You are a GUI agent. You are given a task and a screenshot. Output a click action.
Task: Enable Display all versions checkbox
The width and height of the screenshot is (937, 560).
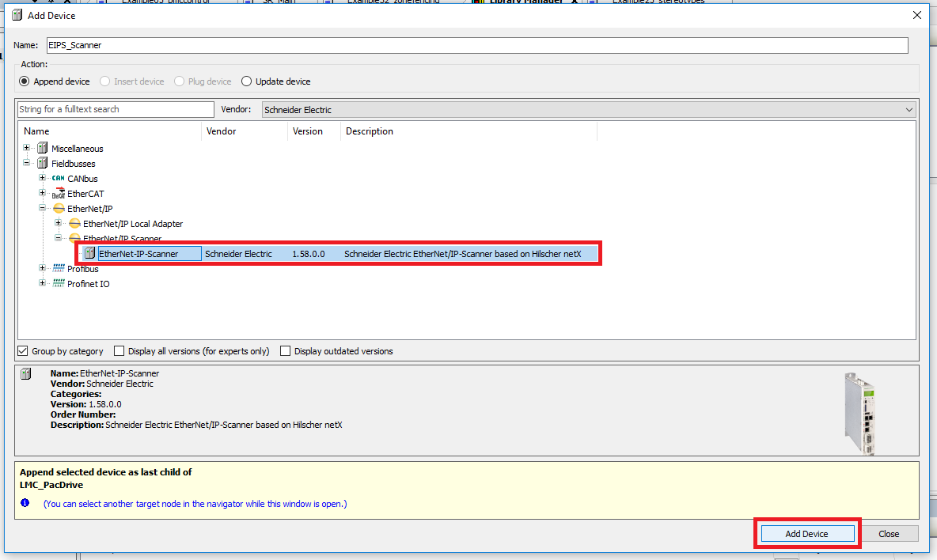(119, 351)
